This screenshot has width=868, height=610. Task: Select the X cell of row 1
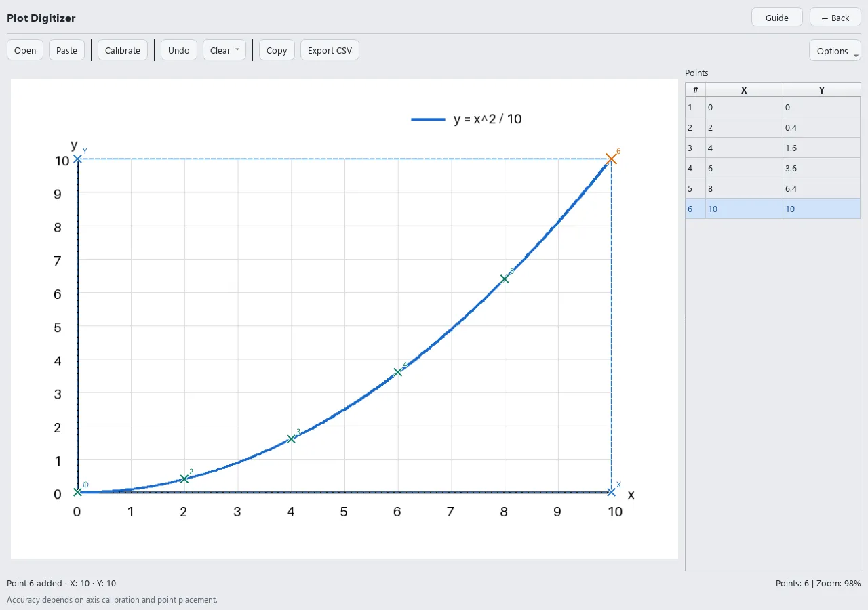[x=744, y=107]
